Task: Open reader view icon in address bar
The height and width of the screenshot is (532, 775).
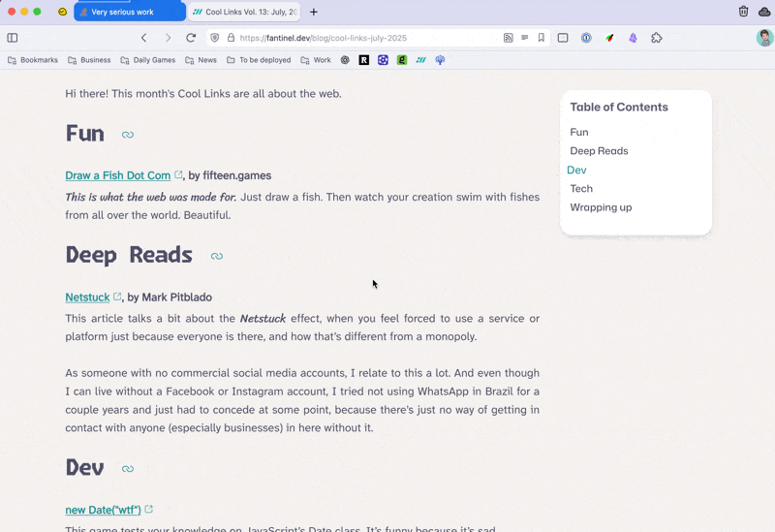Action: click(525, 38)
